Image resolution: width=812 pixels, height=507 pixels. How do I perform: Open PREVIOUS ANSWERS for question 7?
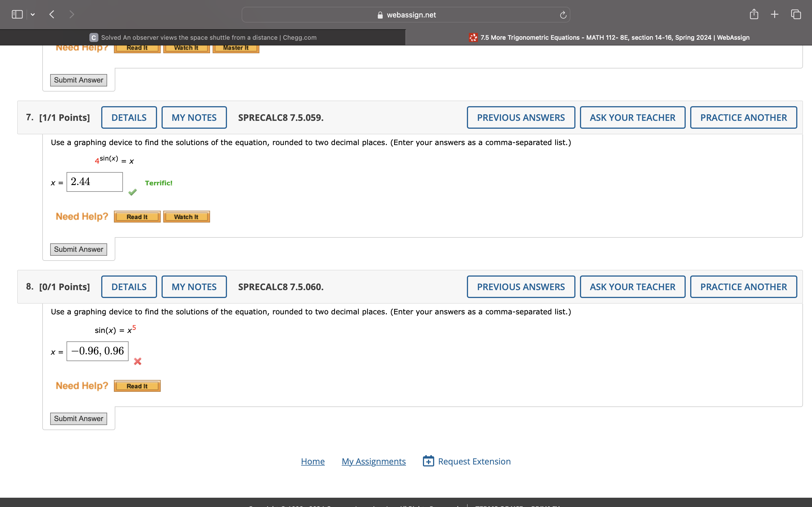520,117
